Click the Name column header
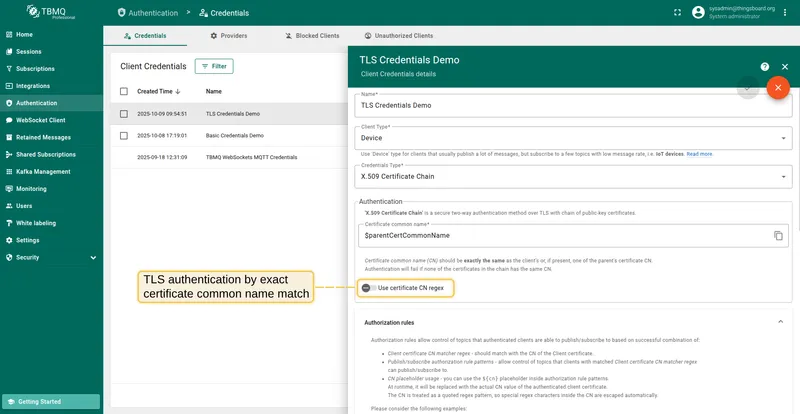This screenshot has width=800, height=414. point(214,91)
